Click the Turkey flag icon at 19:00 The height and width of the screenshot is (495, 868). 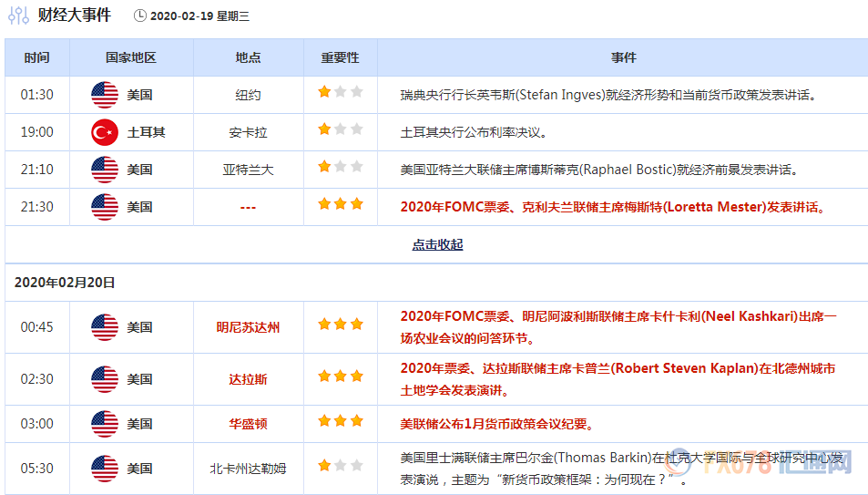point(105,132)
